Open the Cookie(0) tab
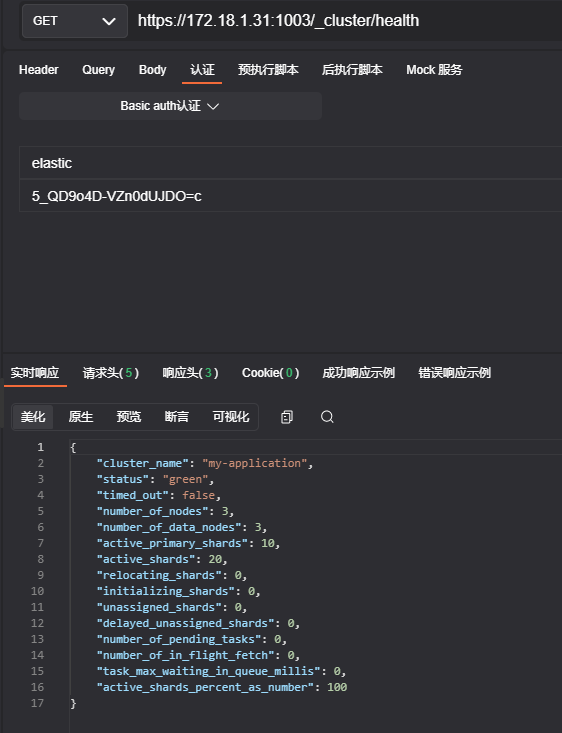Screen dimensions: 562x733 pos(271,373)
